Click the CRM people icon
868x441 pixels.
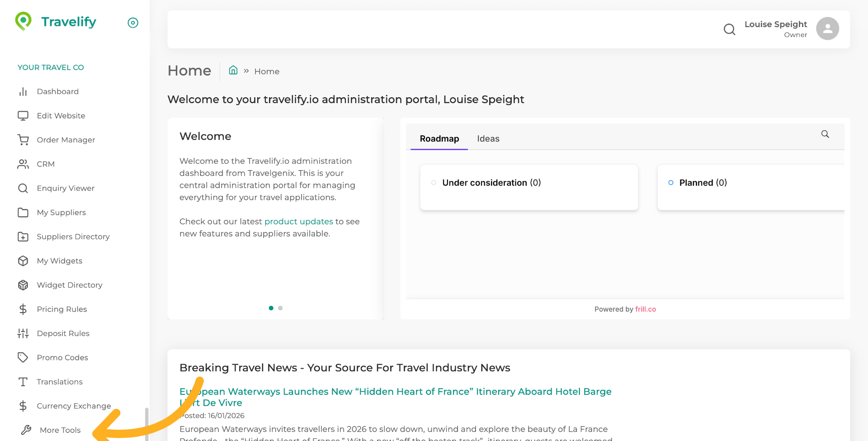coord(23,164)
